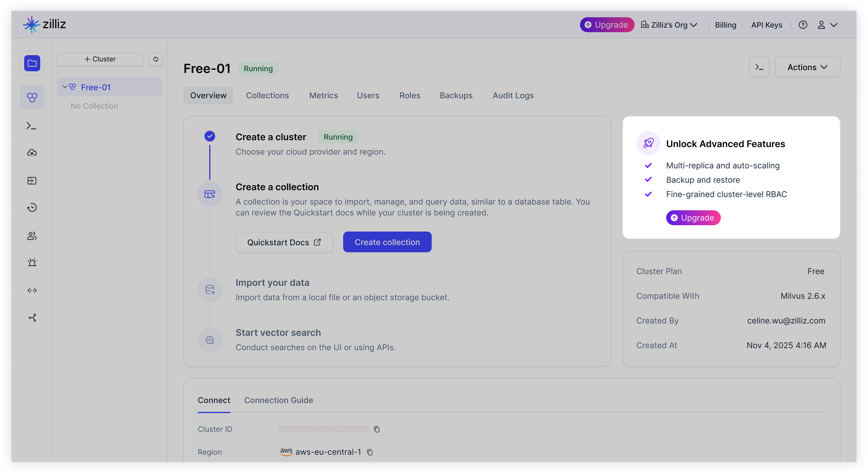Click the Create collection button
868x474 pixels.
(387, 242)
